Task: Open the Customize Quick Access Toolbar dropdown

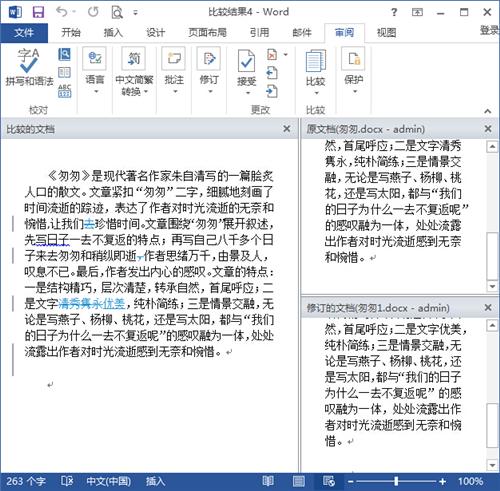Action: pos(135,13)
